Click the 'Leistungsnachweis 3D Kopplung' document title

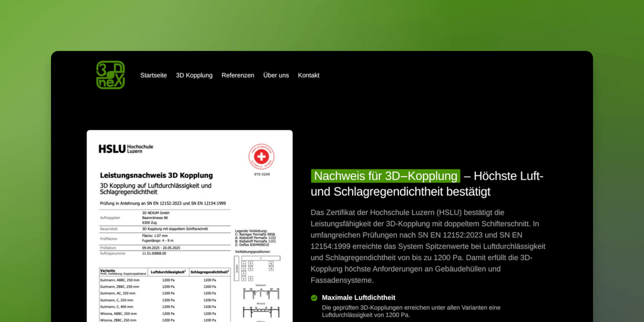(156, 175)
